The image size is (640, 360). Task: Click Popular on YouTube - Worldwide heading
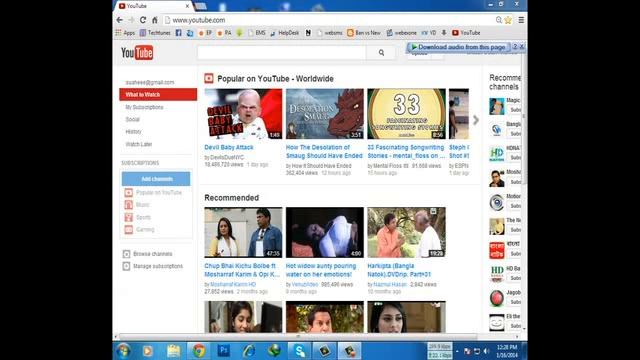coord(276,79)
